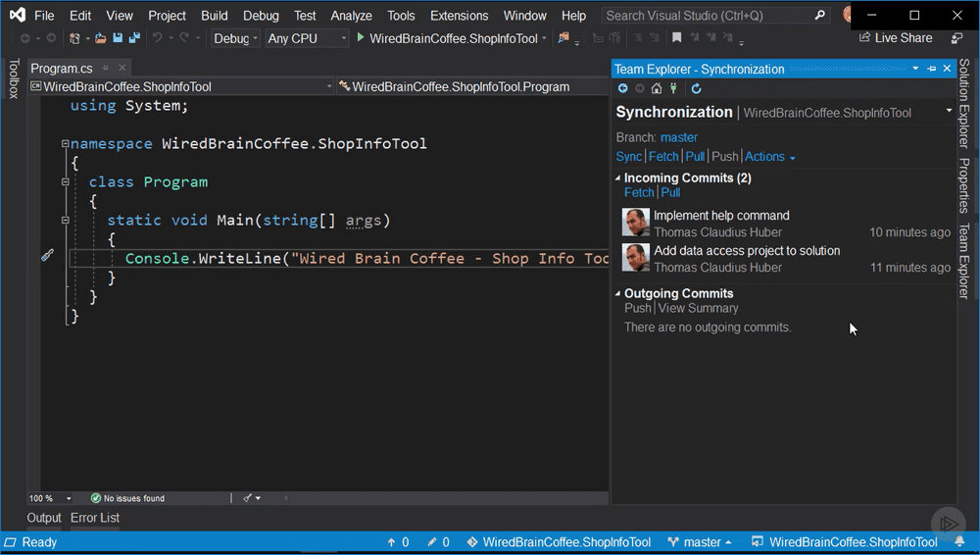Click the Visual Studio logo icon
980x555 pixels.
tap(17, 15)
